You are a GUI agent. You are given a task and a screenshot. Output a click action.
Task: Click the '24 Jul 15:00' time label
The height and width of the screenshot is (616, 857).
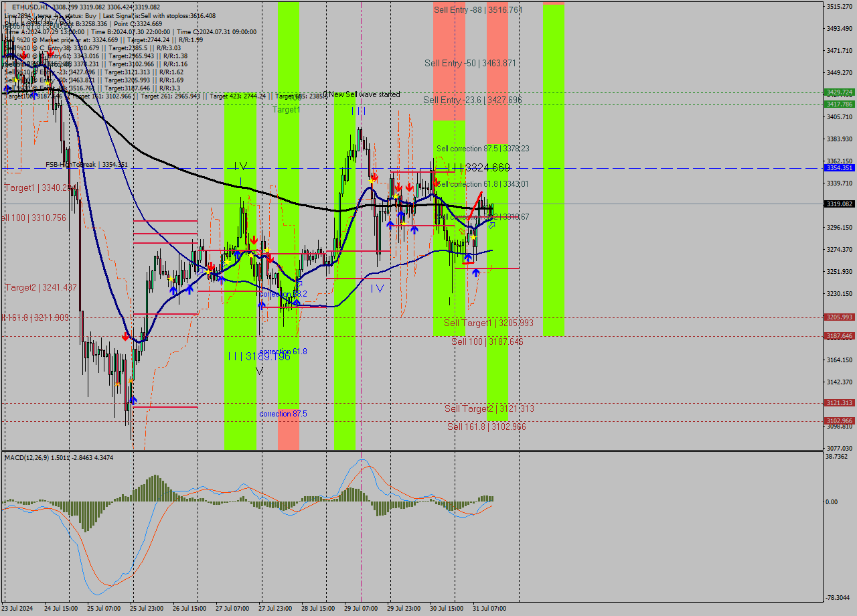coord(61,609)
